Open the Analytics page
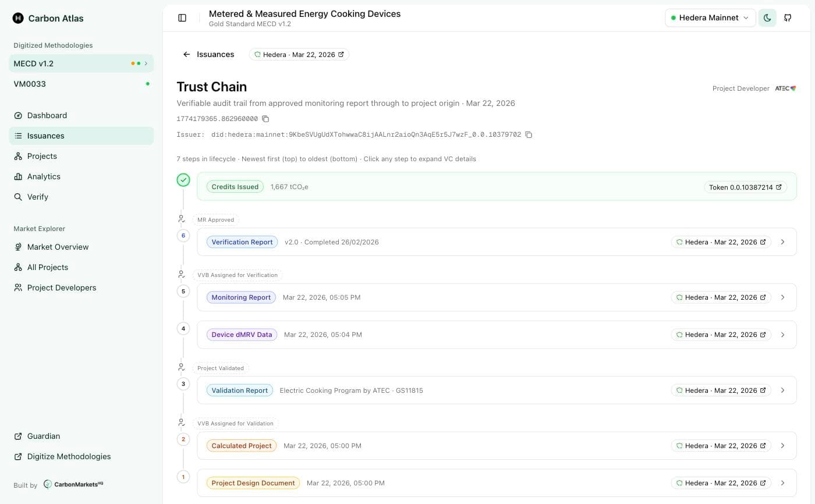This screenshot has width=815, height=504. 81,176
